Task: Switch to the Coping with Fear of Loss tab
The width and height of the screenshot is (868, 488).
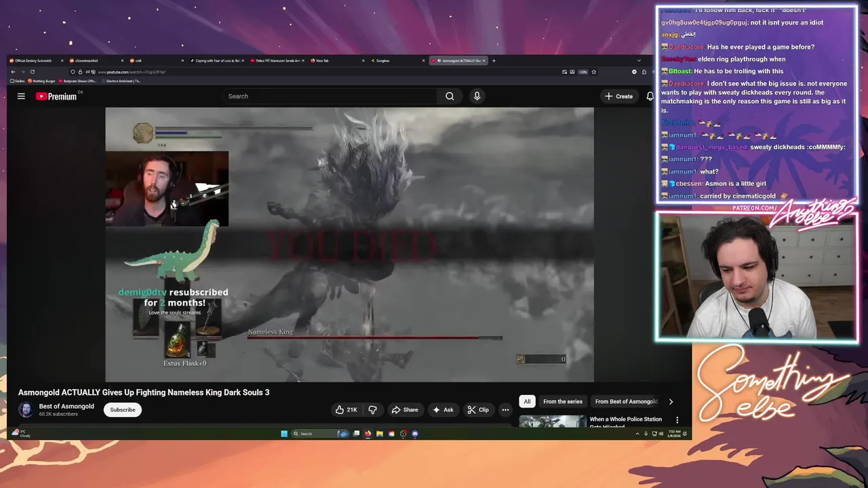Action: (216, 60)
